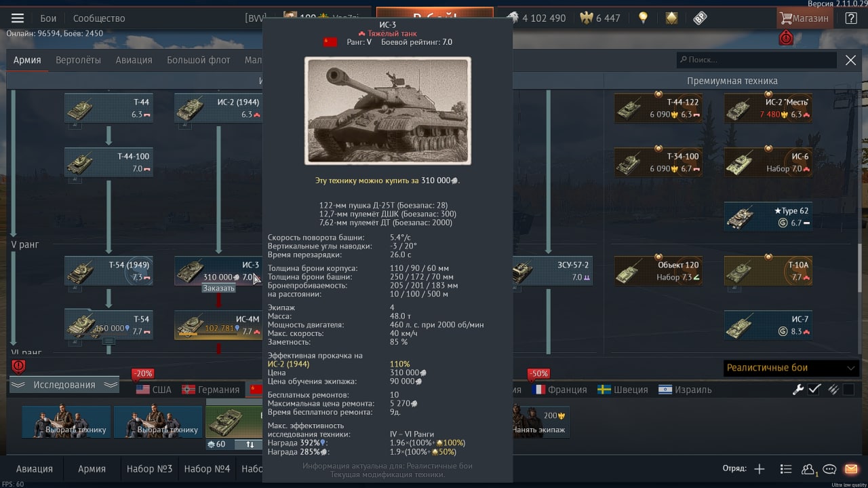Screen dimensions: 868x488
Task: Open the hamburger main menu
Action: (x=18, y=18)
